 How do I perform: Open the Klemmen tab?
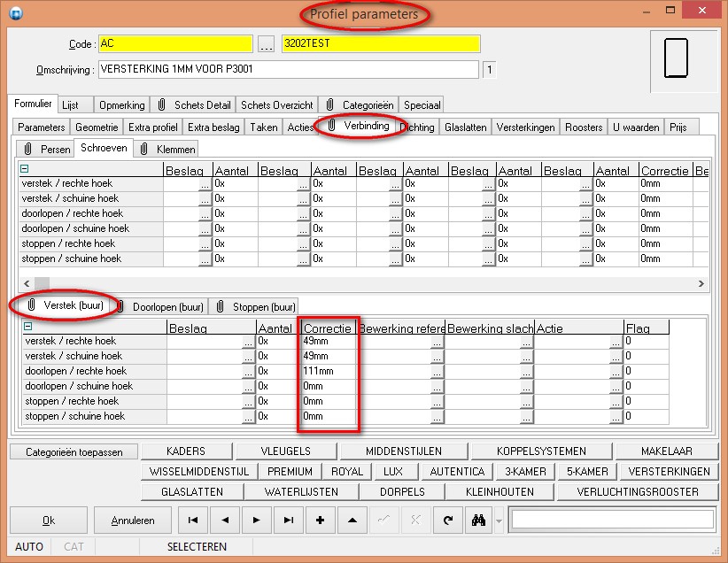point(167,150)
